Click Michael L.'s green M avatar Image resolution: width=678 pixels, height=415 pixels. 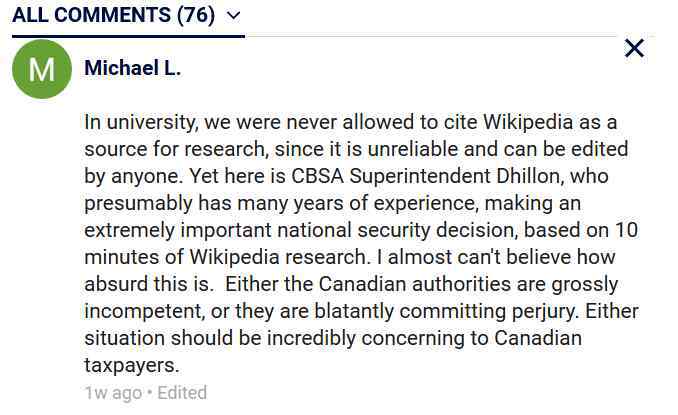42,69
